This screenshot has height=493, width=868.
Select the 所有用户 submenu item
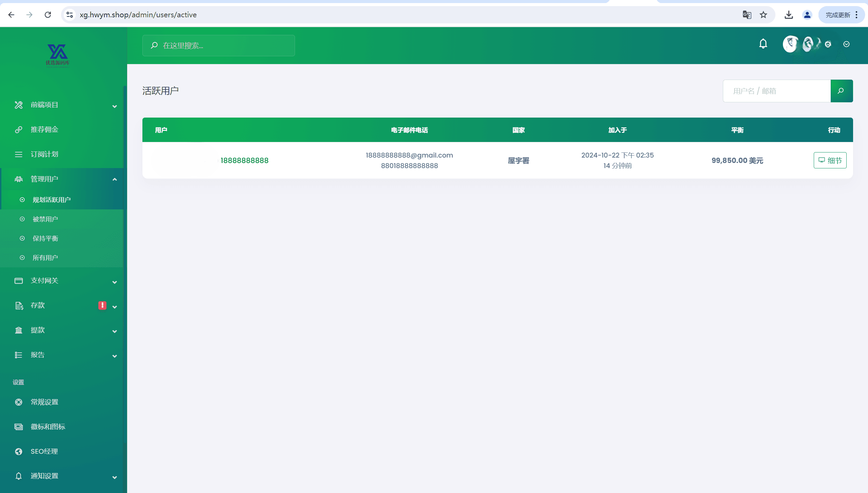[45, 258]
